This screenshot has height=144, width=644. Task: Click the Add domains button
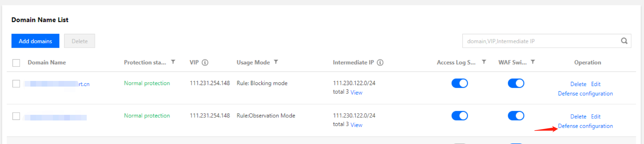tap(35, 41)
